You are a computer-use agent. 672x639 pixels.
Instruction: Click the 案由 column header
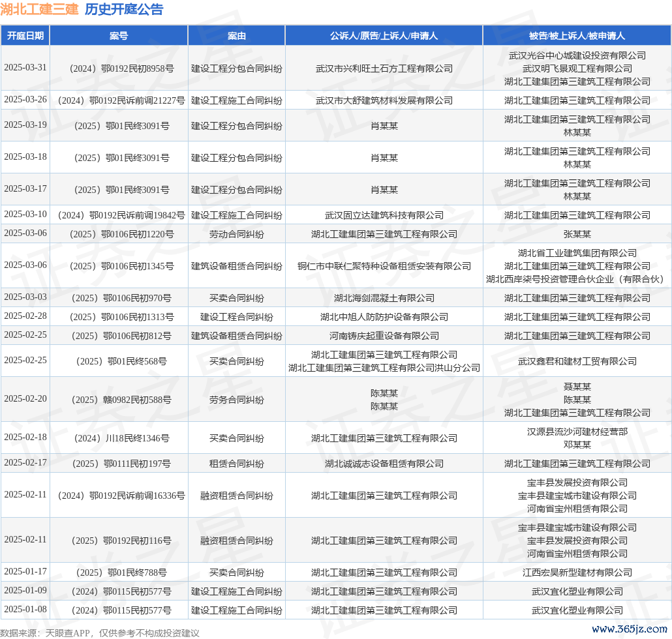[237, 36]
